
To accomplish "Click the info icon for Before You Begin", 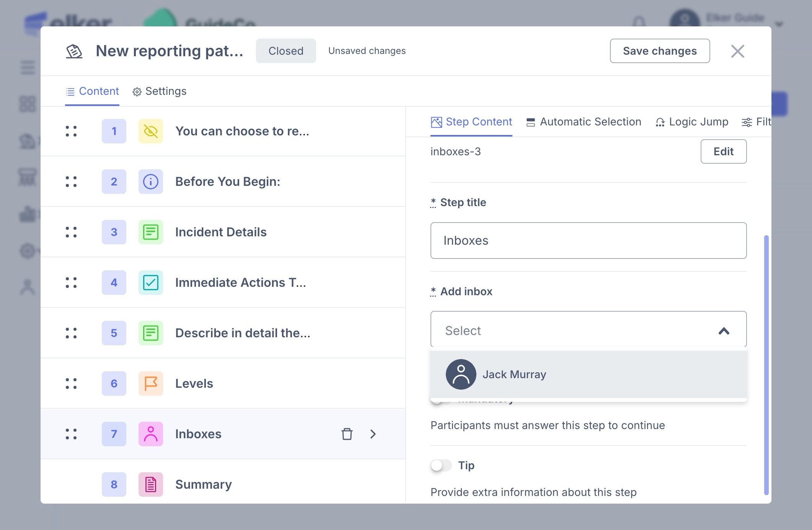I will [x=150, y=182].
